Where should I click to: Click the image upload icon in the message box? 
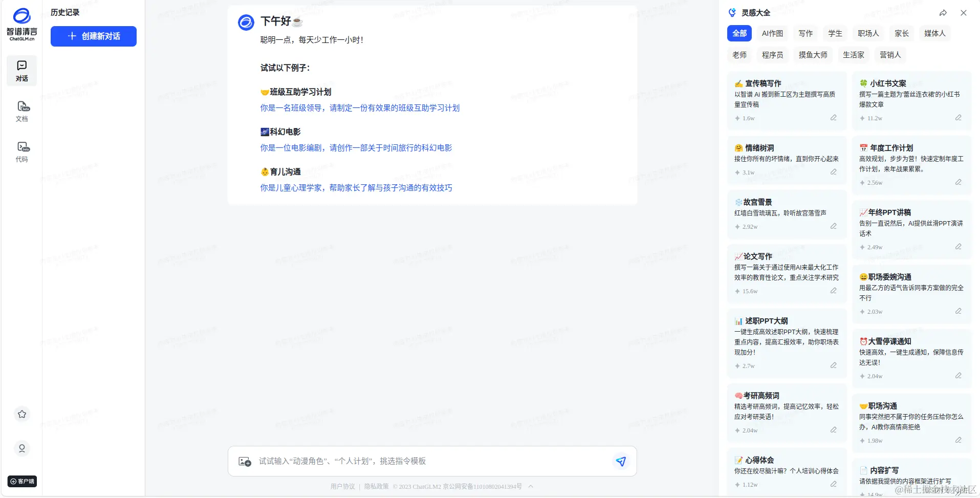click(x=244, y=461)
